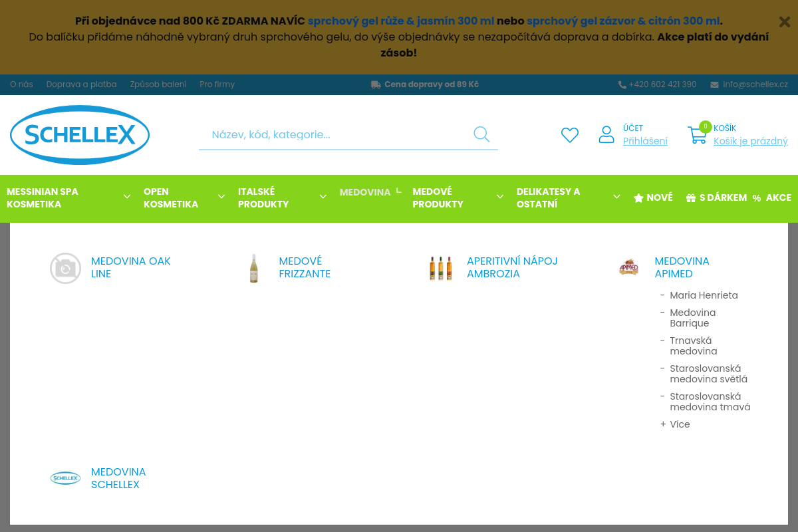Expand Medové produkty dropdown arrow
Screen dimensions: 798x532
pyautogui.click(x=500, y=197)
